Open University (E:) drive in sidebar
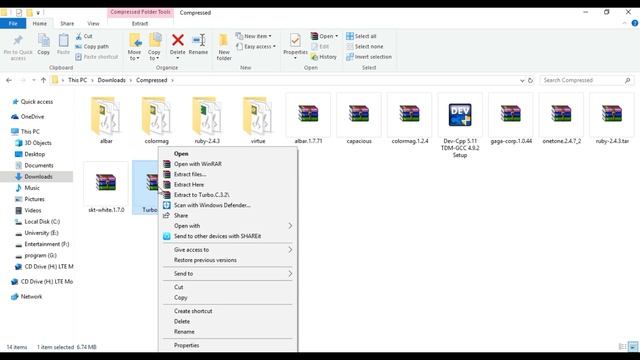 pos(41,233)
